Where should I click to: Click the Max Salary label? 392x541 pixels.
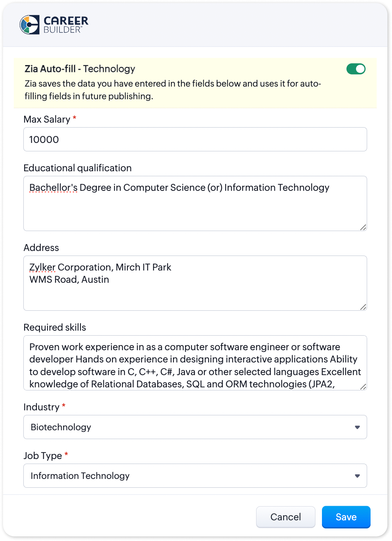(47, 120)
